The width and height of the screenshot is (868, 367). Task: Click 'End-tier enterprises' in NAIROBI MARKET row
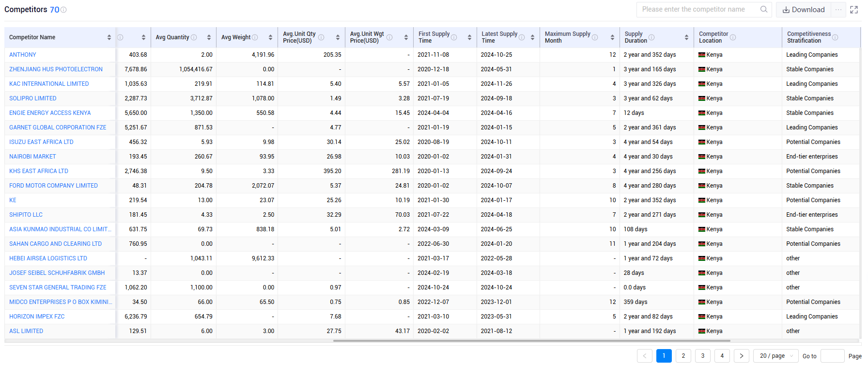click(812, 157)
